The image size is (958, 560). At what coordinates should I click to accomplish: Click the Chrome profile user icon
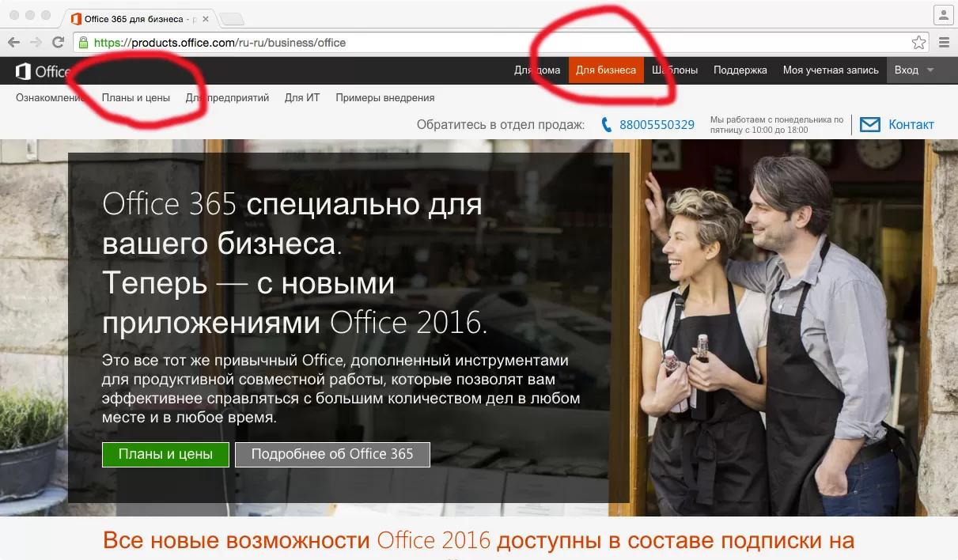click(943, 15)
